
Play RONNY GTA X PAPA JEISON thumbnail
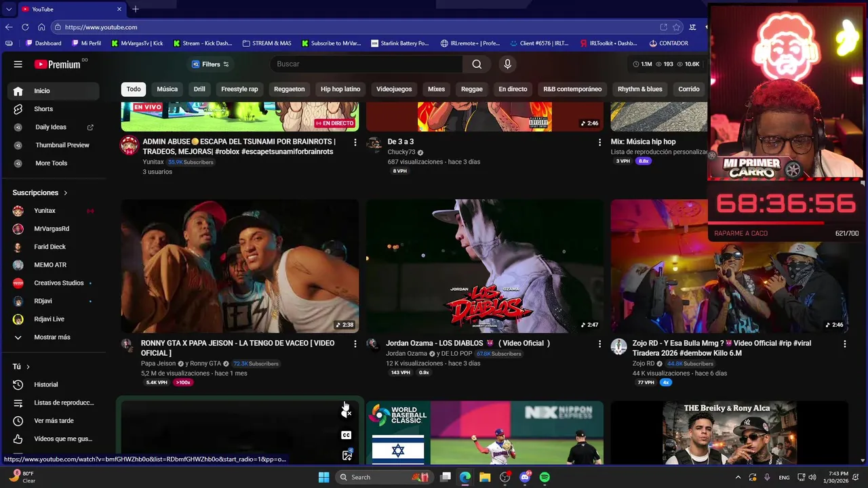240,266
